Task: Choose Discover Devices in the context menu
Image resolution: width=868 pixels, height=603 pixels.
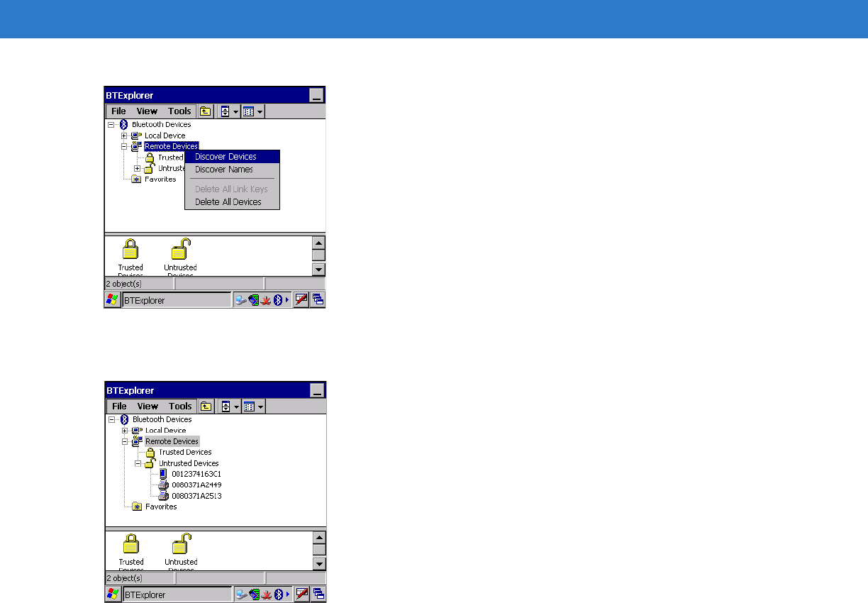Action: click(233, 157)
